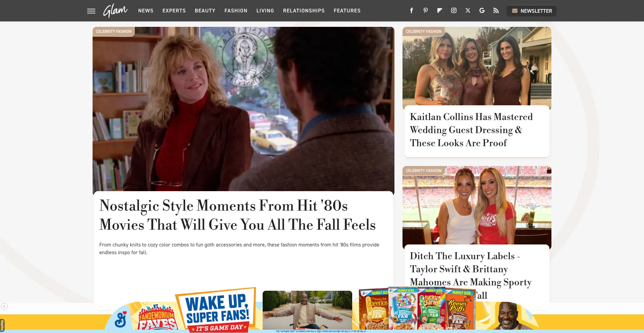This screenshot has height=333, width=644.
Task: Subscribe via the Newsletter button
Action: coord(532,11)
